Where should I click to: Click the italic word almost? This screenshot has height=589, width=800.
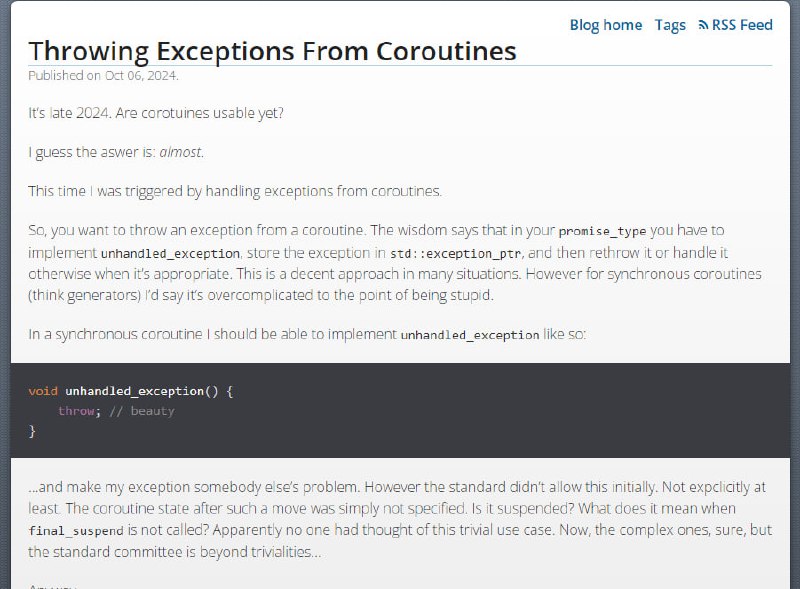[x=180, y=152]
